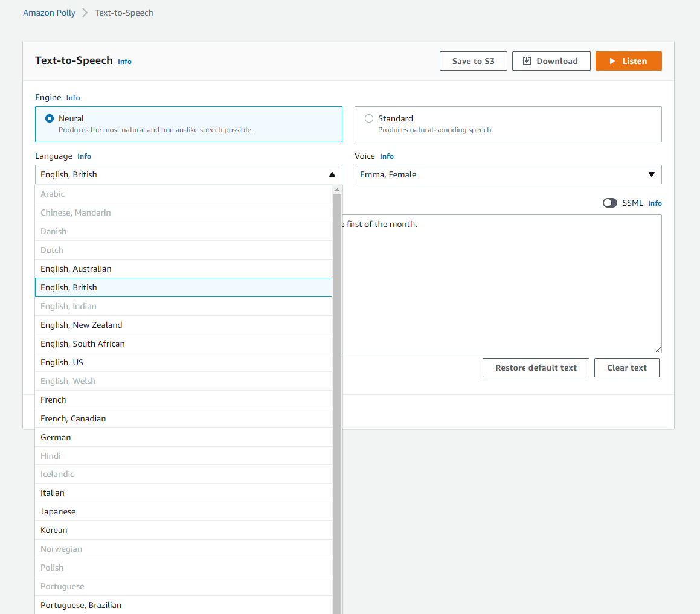
Task: Select the Standard engine radio button
Action: coord(369,118)
